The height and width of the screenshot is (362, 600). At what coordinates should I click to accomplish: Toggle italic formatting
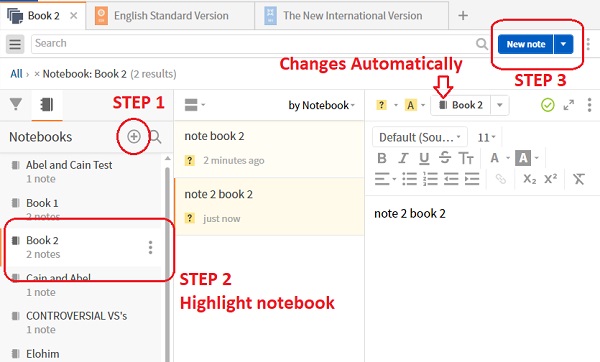point(403,158)
